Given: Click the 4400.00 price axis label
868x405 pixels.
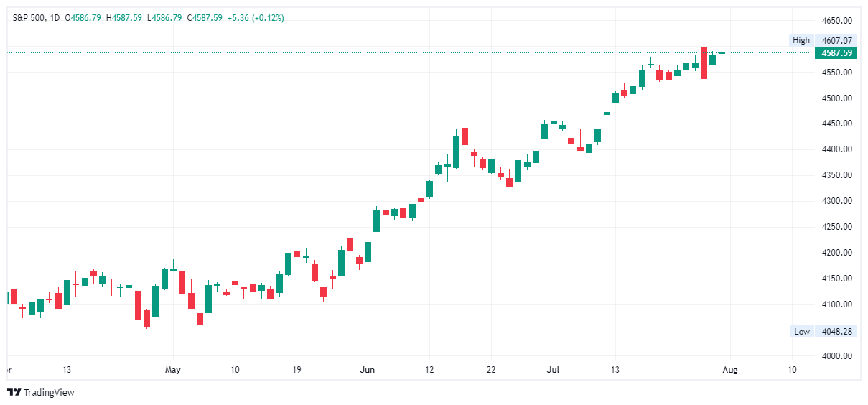Looking at the screenshot, I should click(837, 149).
